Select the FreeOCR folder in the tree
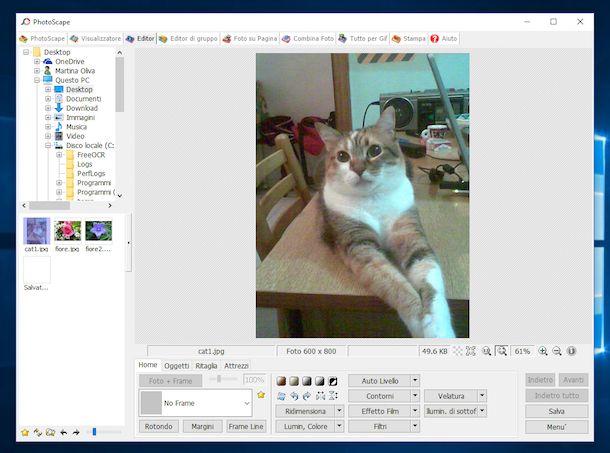610x453 pixels. click(91, 155)
